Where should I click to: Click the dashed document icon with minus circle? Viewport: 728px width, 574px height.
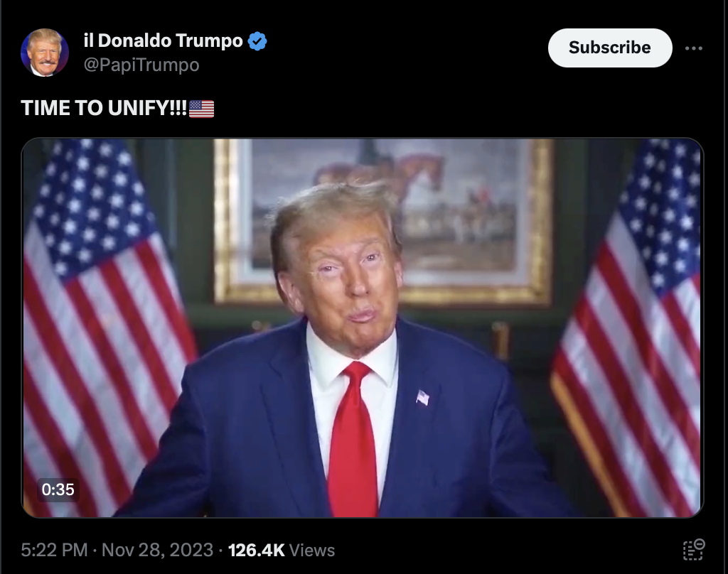[694, 550]
